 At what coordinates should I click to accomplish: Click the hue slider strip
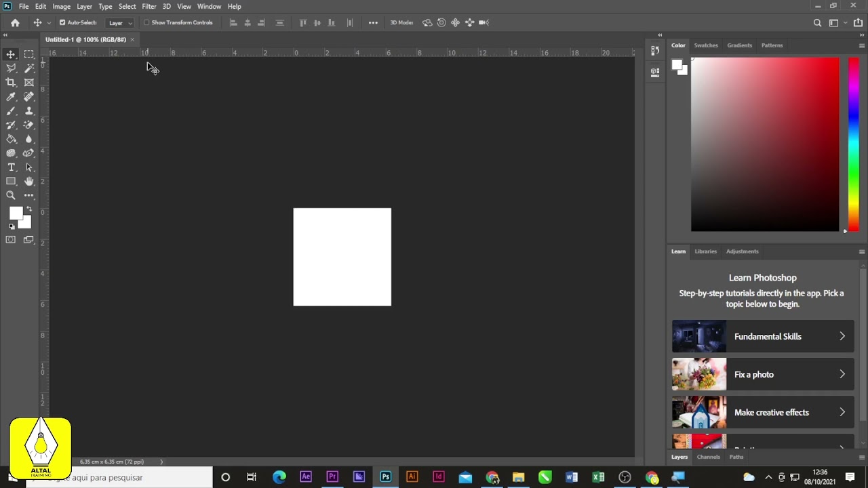pyautogui.click(x=854, y=144)
